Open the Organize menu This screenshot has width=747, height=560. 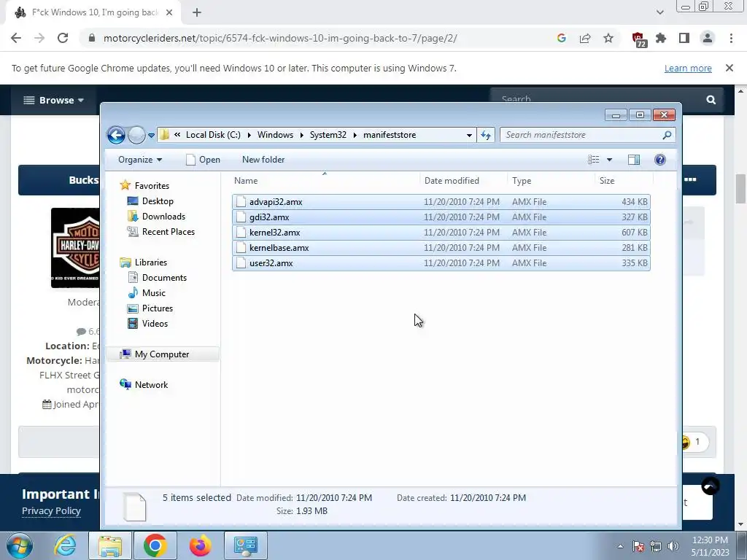(x=140, y=160)
